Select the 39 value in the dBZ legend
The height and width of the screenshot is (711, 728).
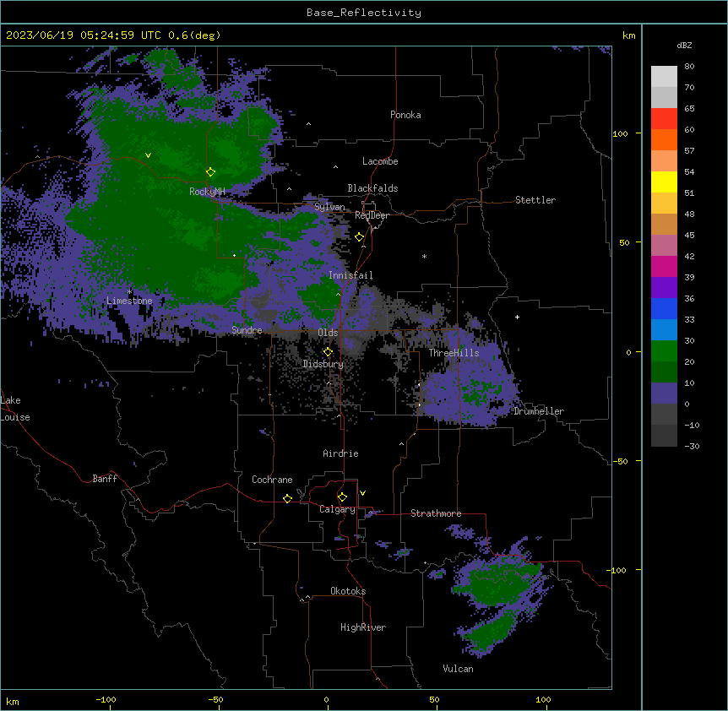pyautogui.click(x=689, y=278)
